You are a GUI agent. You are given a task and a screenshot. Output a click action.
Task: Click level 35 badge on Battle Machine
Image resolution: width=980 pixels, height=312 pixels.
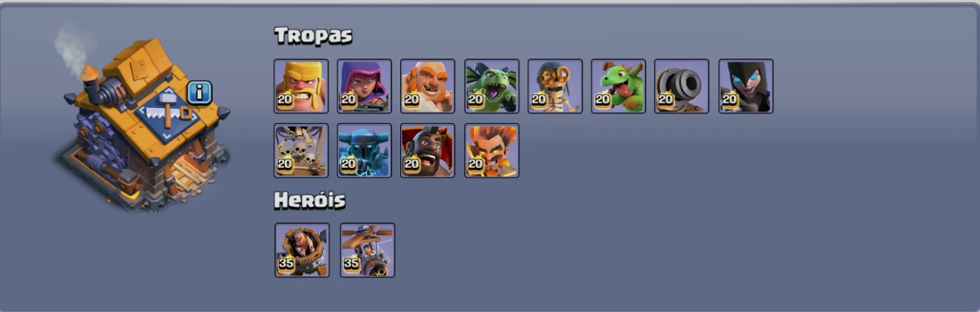click(286, 263)
